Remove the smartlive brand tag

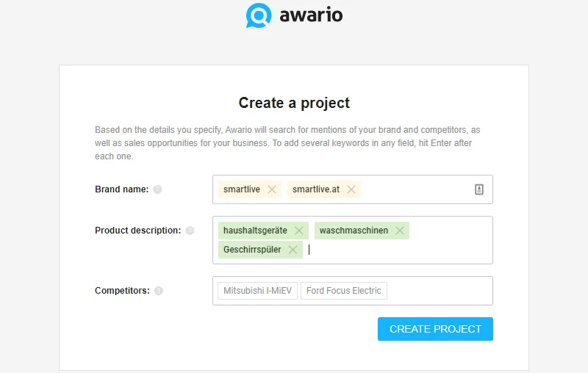[x=272, y=189]
